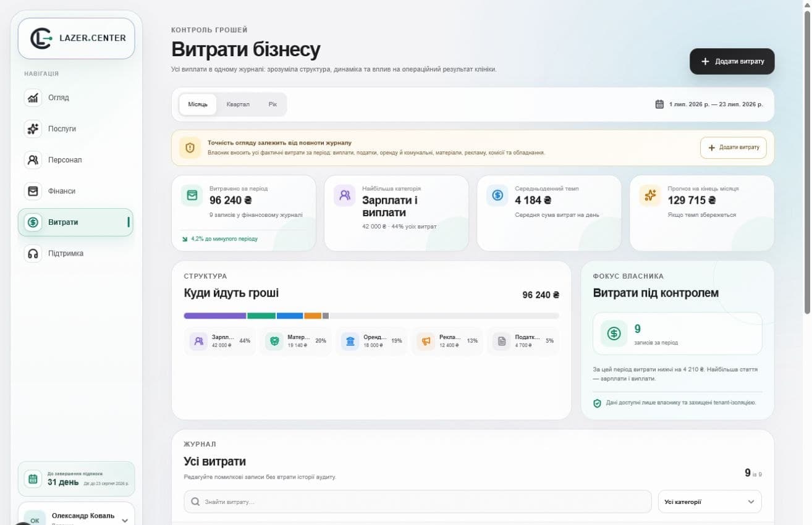The height and width of the screenshot is (525, 812).
Task: Click the blue Оренда segment of bar
Action: pos(290,316)
